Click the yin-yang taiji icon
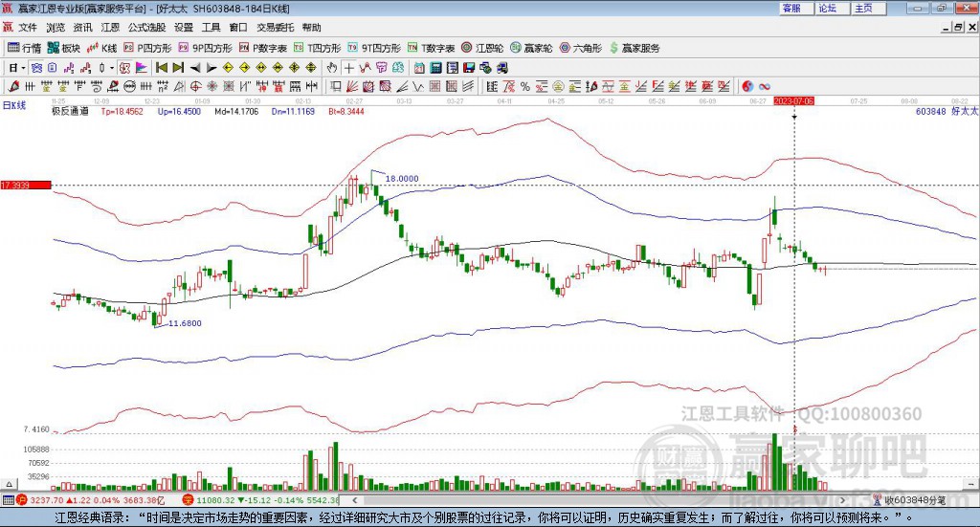Image resolution: width=980 pixels, height=527 pixels. click(x=746, y=87)
